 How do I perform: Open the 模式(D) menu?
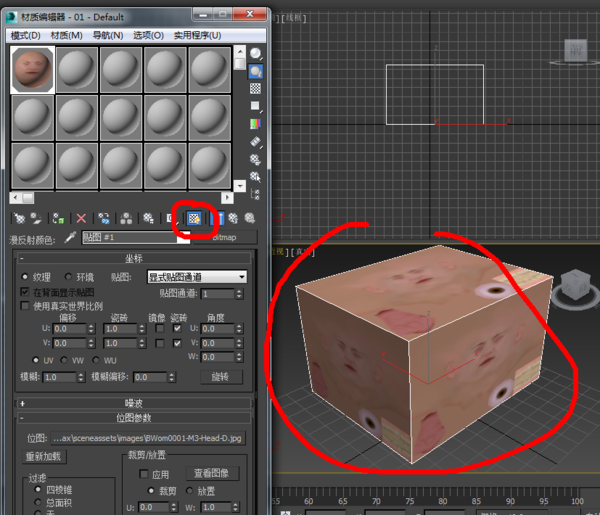click(x=26, y=36)
